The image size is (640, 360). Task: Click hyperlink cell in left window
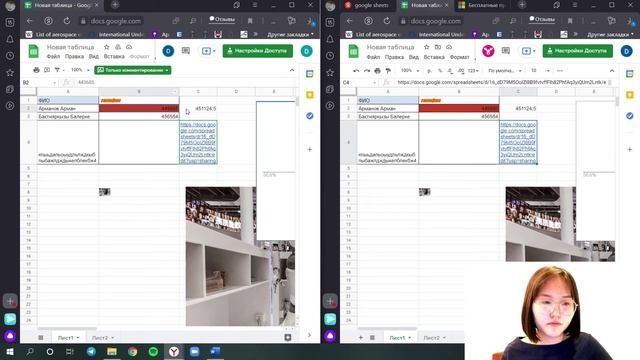[x=198, y=142]
